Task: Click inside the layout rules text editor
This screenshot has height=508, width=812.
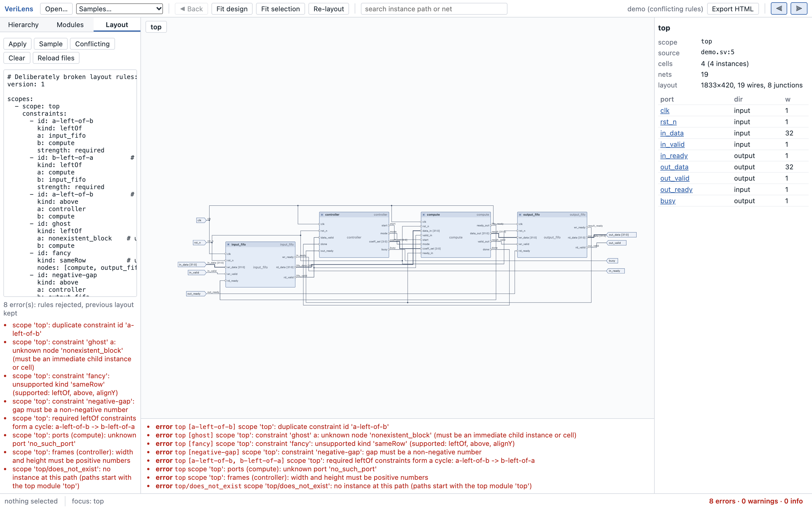Action: [x=70, y=183]
